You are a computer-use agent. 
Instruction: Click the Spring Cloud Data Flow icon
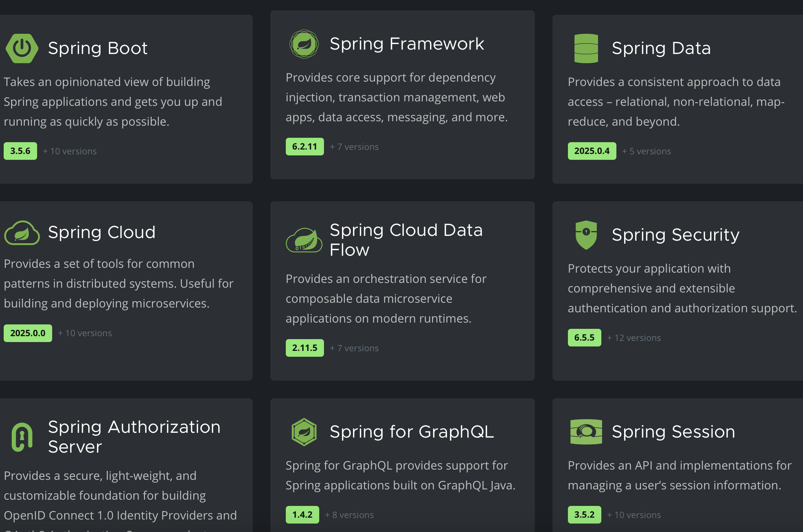[x=304, y=240]
